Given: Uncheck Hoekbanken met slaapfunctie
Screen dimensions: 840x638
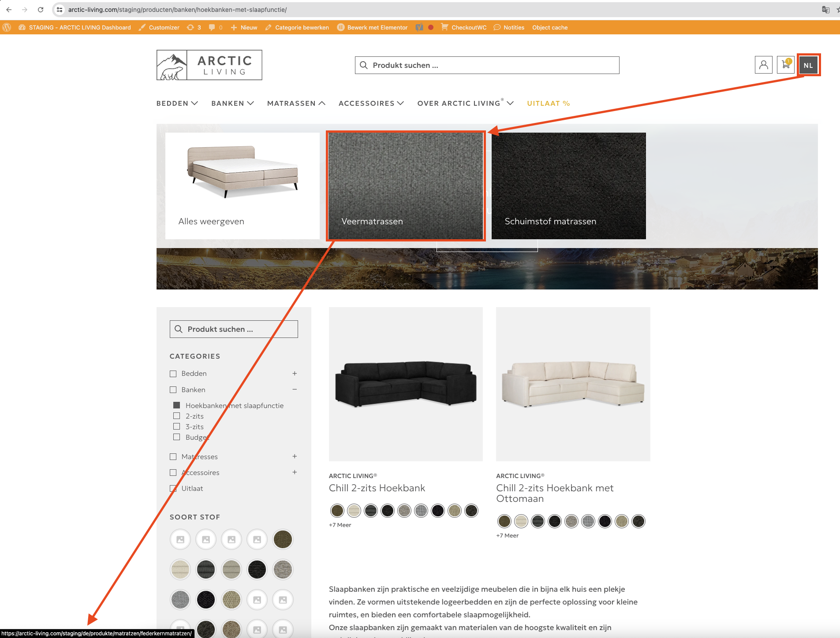Looking at the screenshot, I should 177,405.
